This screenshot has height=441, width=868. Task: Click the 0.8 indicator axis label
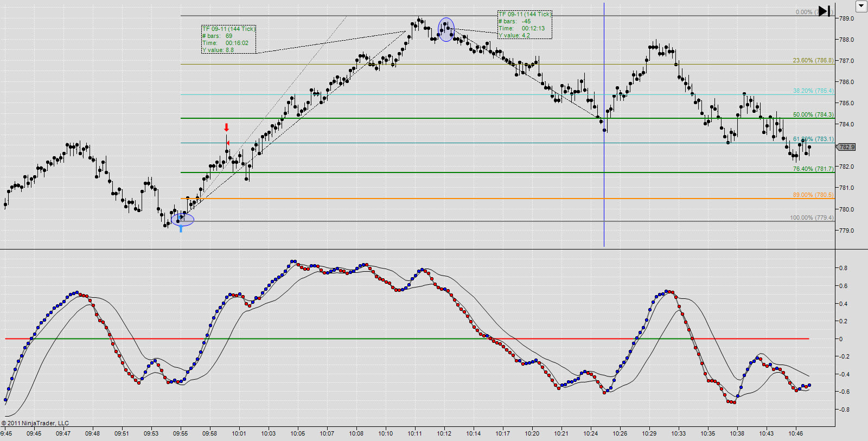click(843, 268)
